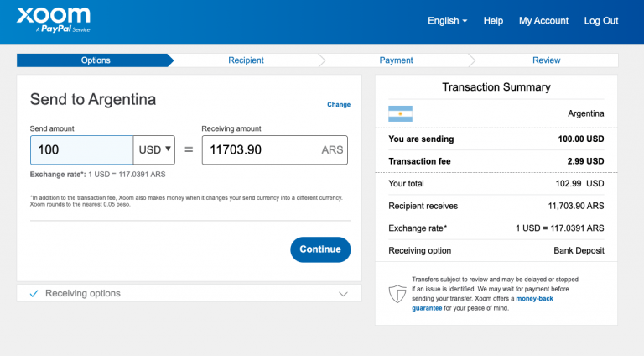Click the Your total label
This screenshot has width=644, height=356.
point(406,183)
